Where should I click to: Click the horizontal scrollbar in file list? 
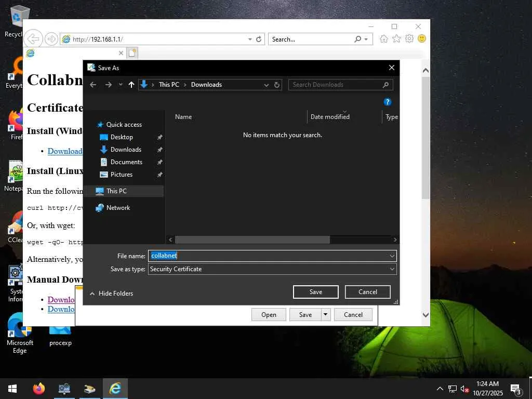coord(252,240)
